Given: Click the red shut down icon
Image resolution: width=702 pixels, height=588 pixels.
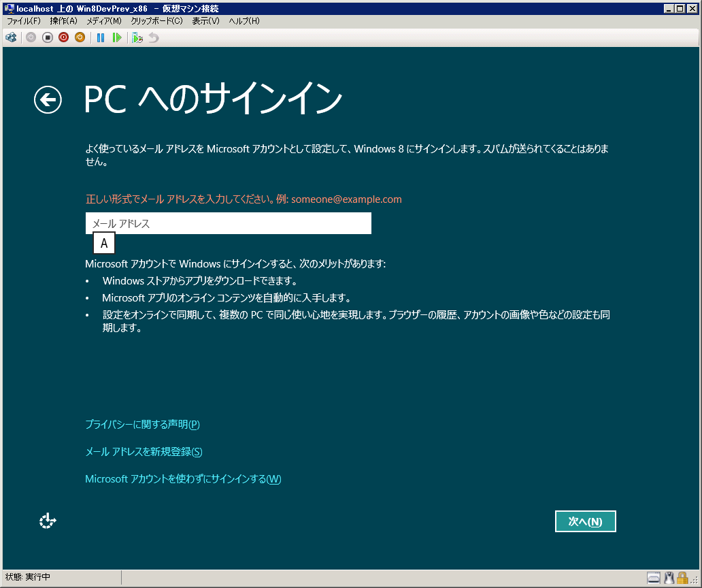Looking at the screenshot, I should tap(63, 37).
